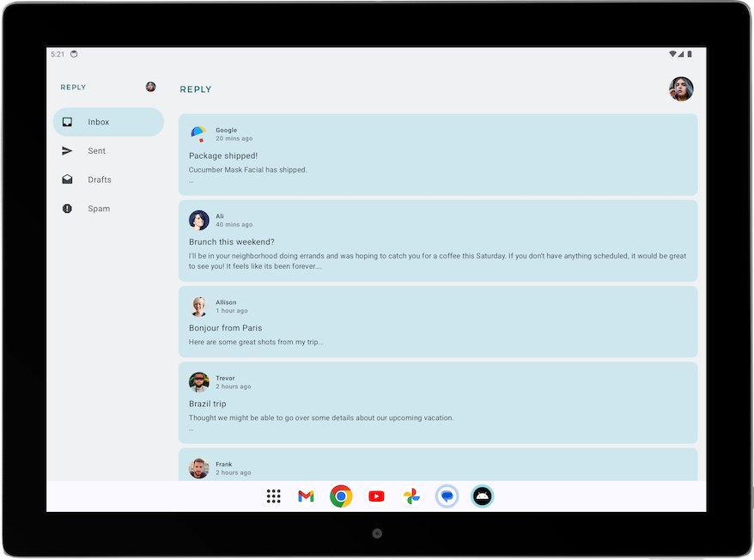
Task: Open the 'Brunch this weekend?' email
Action: coord(437,240)
